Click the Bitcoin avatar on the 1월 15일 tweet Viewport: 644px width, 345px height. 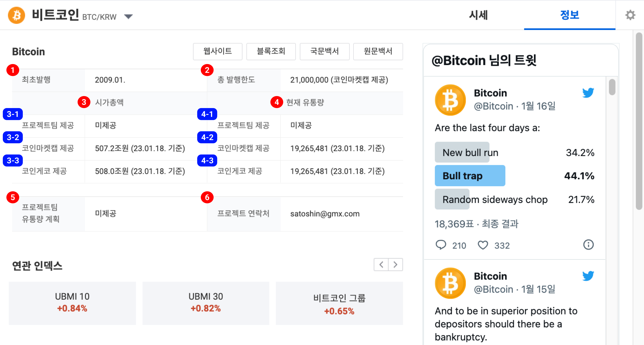450,283
